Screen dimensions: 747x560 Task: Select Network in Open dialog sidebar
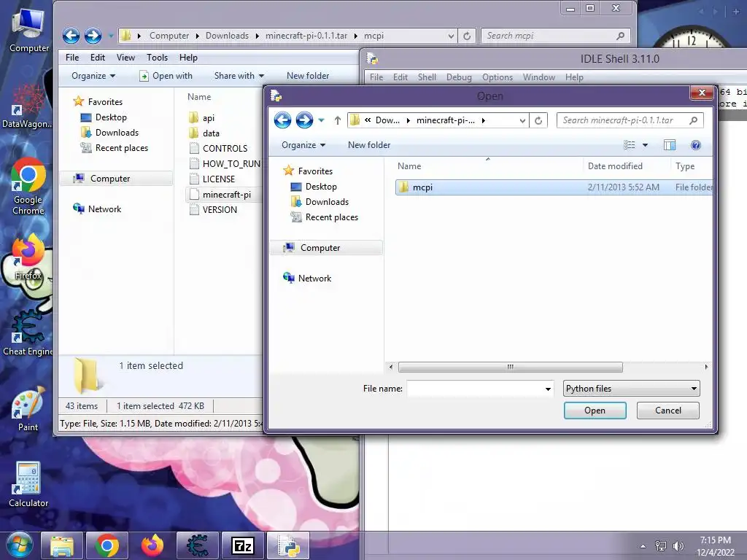tap(307, 278)
